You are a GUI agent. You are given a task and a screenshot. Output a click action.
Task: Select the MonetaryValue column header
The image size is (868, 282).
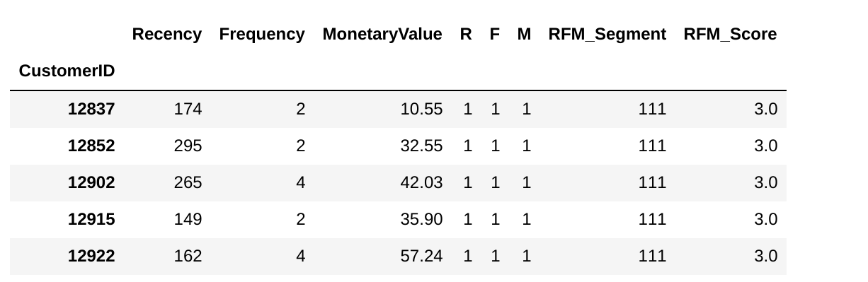pos(382,34)
